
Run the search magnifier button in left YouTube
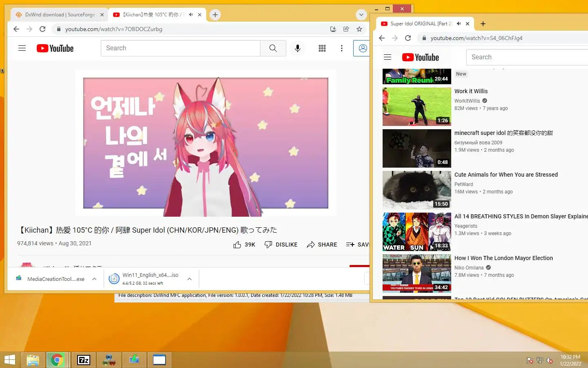click(273, 48)
